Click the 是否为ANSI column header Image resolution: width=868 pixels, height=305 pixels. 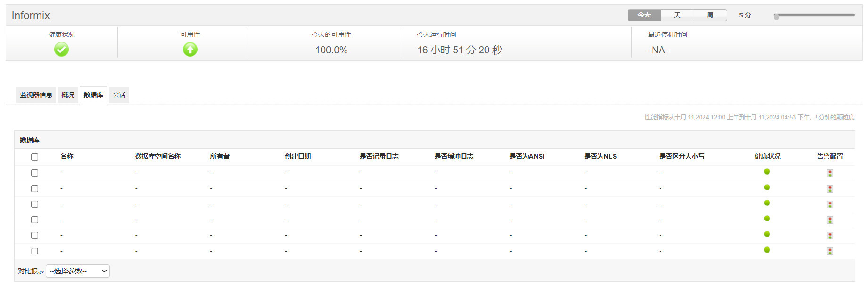pyautogui.click(x=527, y=156)
